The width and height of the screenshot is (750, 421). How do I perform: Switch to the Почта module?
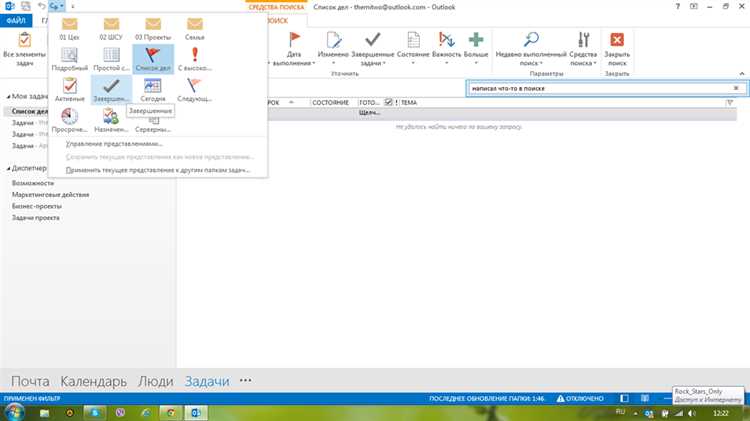30,381
